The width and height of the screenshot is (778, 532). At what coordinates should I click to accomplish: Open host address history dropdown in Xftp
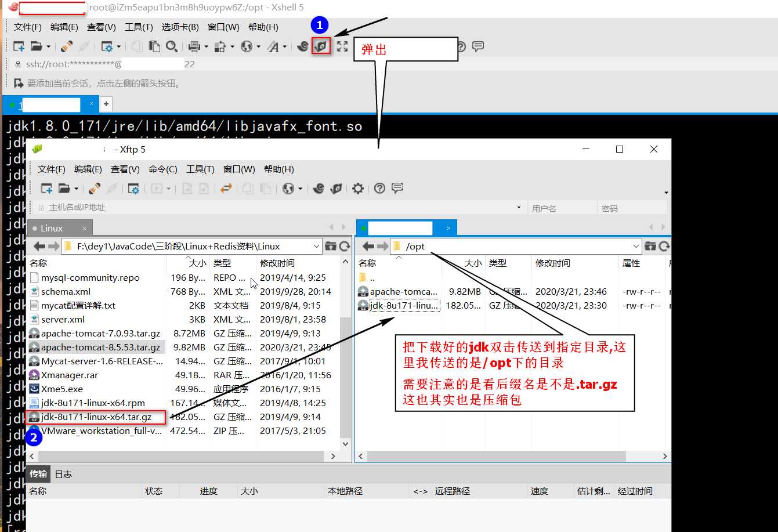click(x=519, y=208)
